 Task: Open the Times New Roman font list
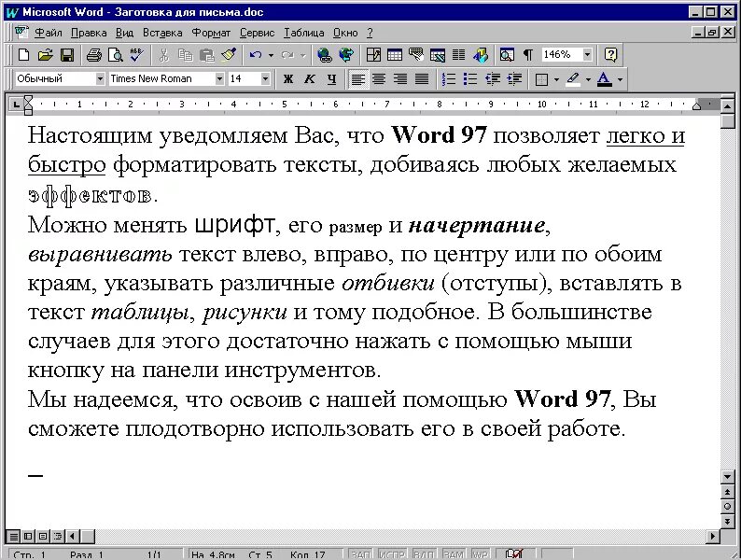click(219, 79)
